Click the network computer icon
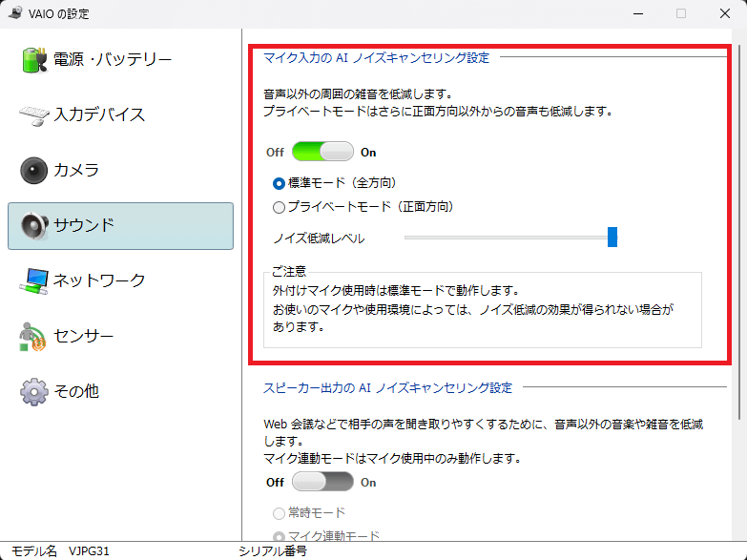The image size is (747, 560). 34,281
